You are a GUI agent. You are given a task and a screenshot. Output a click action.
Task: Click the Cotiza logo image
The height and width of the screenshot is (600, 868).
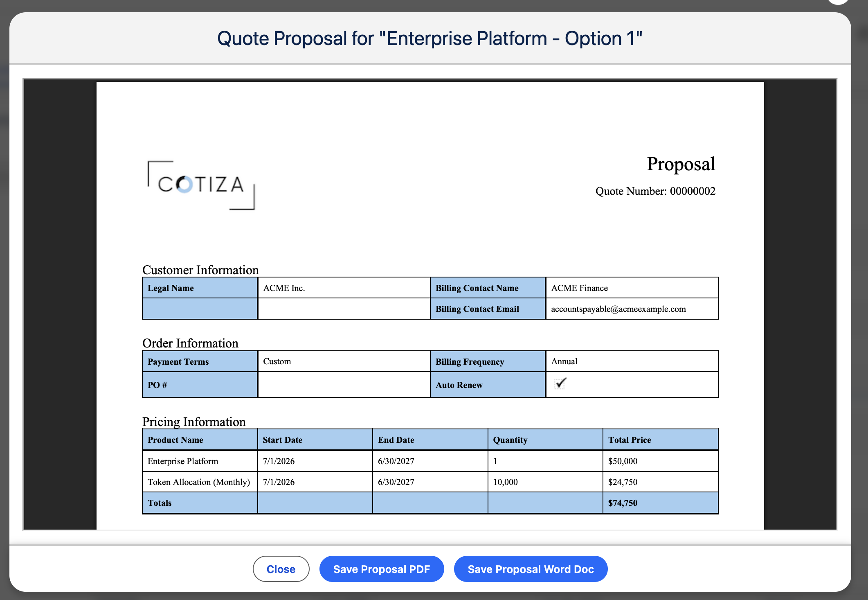pyautogui.click(x=201, y=185)
